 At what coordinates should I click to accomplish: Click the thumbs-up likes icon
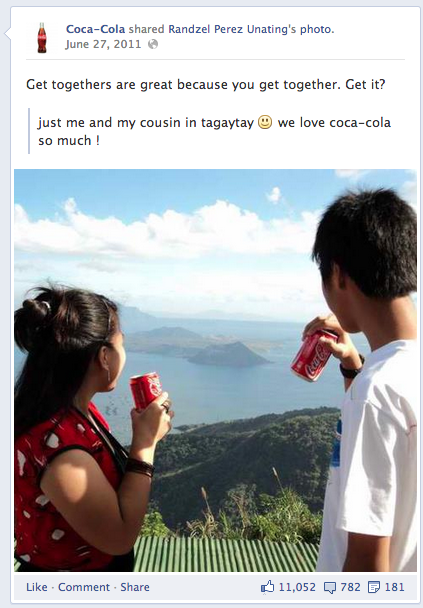[268, 587]
